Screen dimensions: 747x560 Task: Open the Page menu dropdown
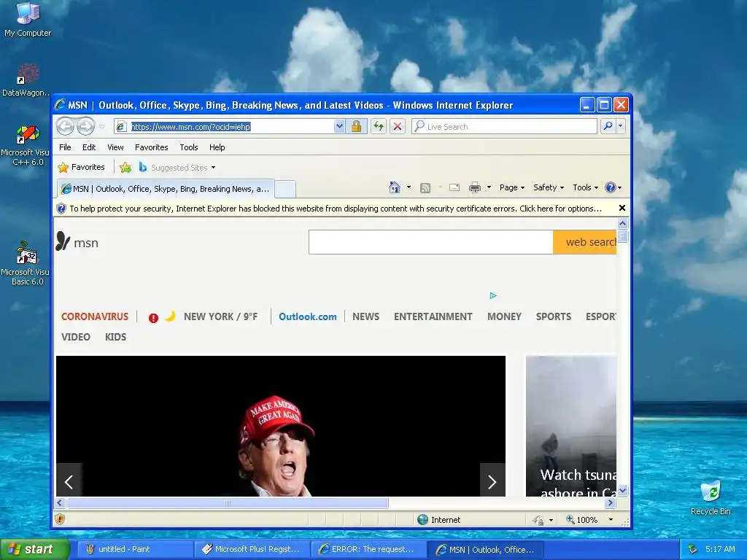click(x=511, y=187)
